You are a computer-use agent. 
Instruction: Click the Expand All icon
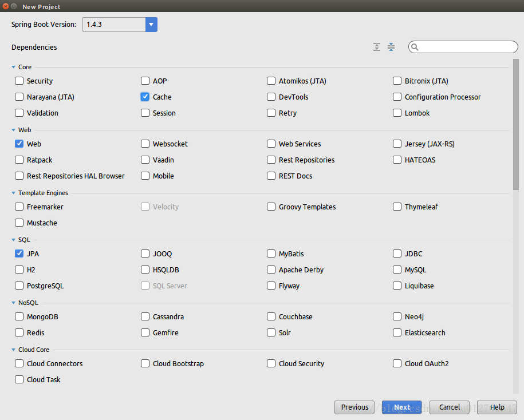(377, 47)
